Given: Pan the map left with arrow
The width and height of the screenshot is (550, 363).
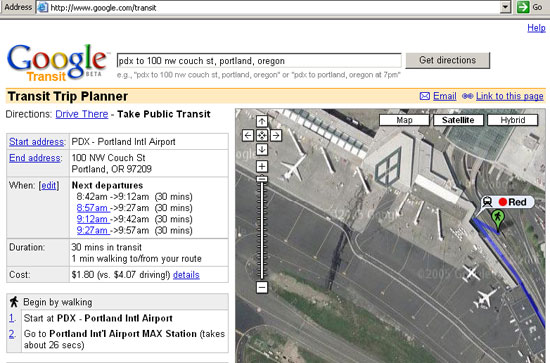Looking at the screenshot, I should [248, 135].
